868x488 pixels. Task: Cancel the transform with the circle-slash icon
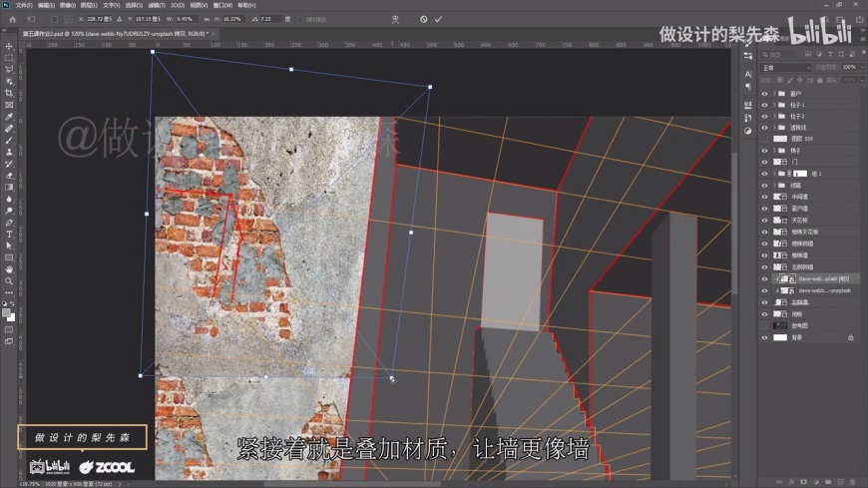[423, 19]
